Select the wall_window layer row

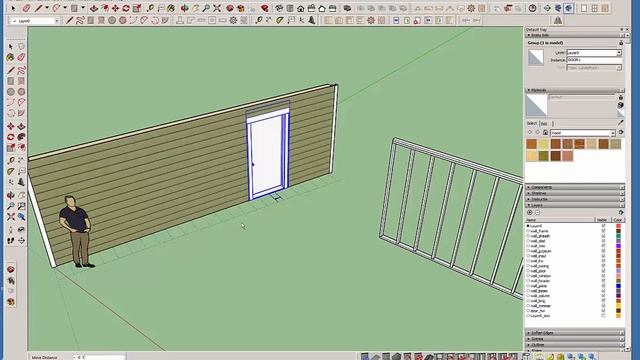tap(575, 276)
